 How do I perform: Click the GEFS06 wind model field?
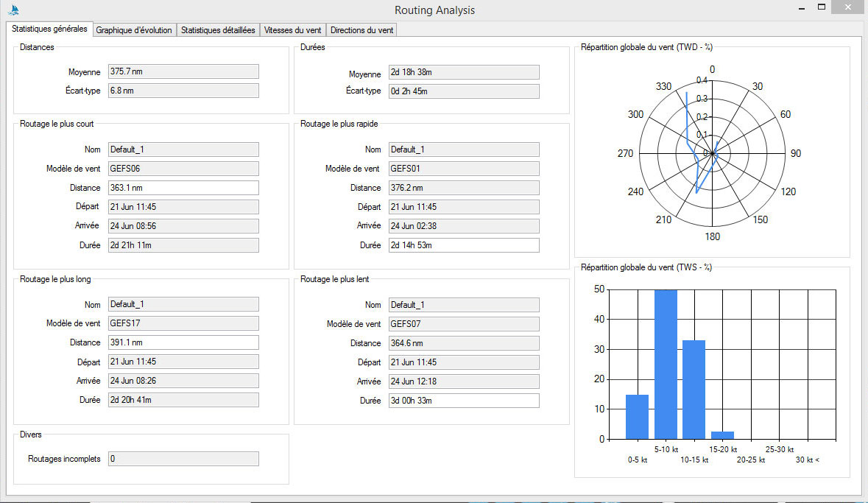183,169
